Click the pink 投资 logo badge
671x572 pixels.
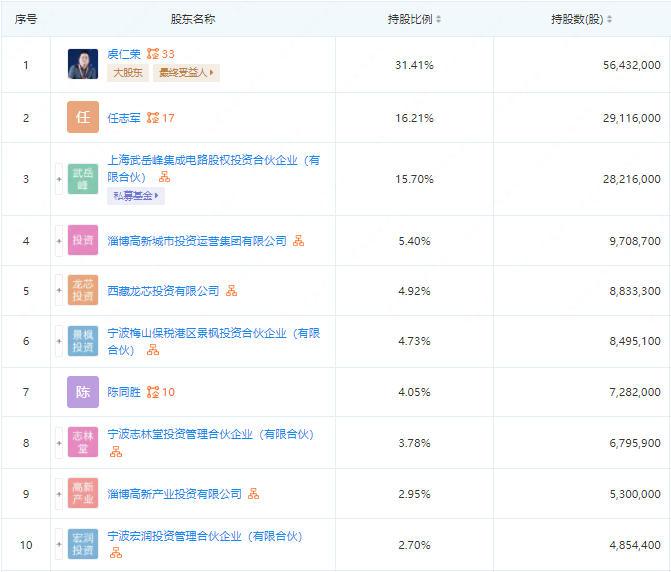click(83, 240)
